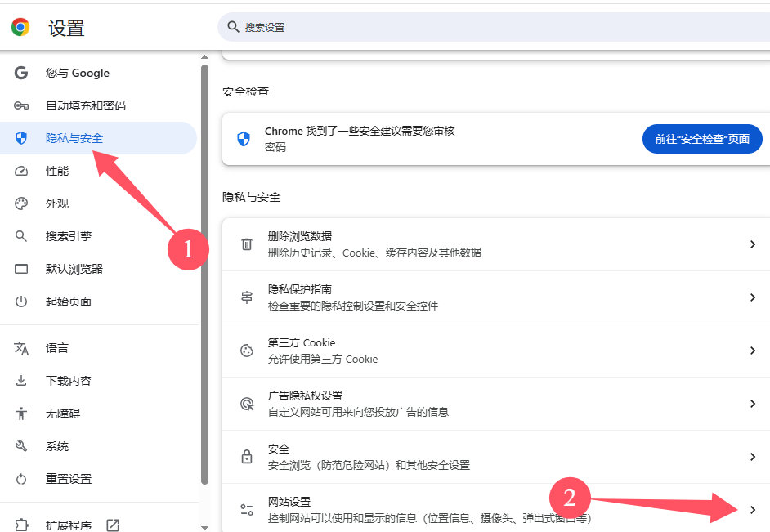Click the 广告隐私权设置 icon
Image resolution: width=770 pixels, height=532 pixels.
click(246, 404)
